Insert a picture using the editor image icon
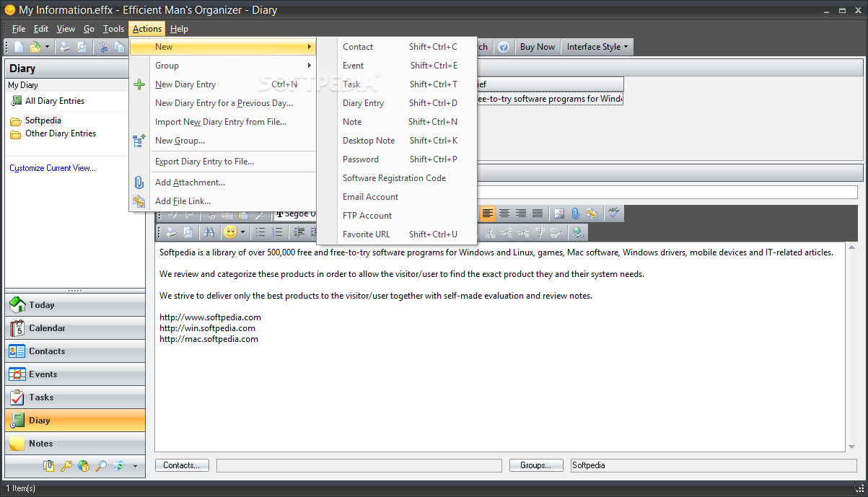868x497 pixels. [x=559, y=214]
